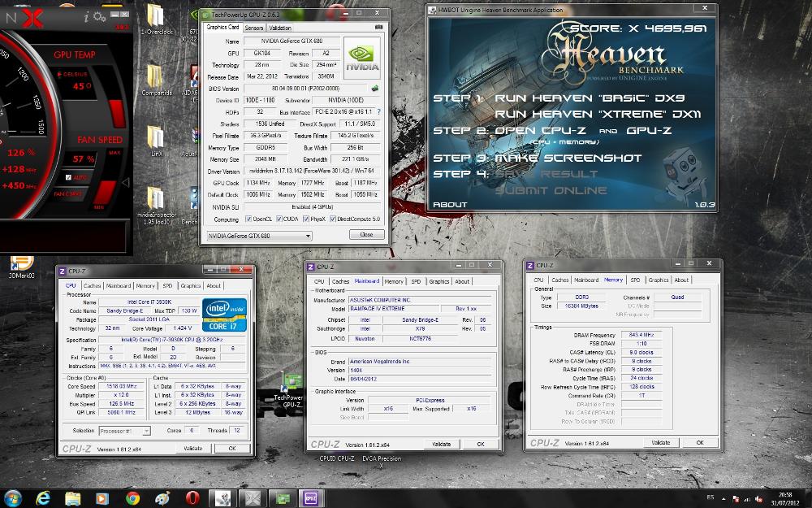Switch to GPU-Z Sensors tab
The width and height of the screenshot is (812, 508).
[253, 28]
